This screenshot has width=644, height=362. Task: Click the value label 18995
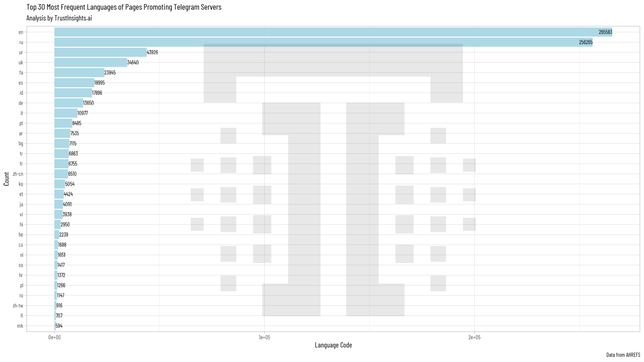[x=100, y=83]
